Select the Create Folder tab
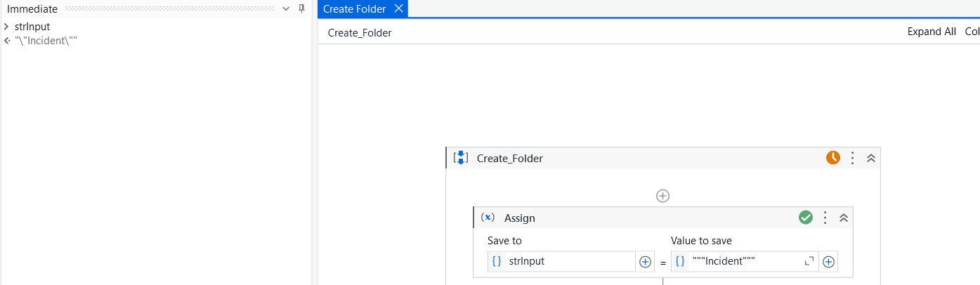Screen dimensions: 980x285 [x=354, y=9]
